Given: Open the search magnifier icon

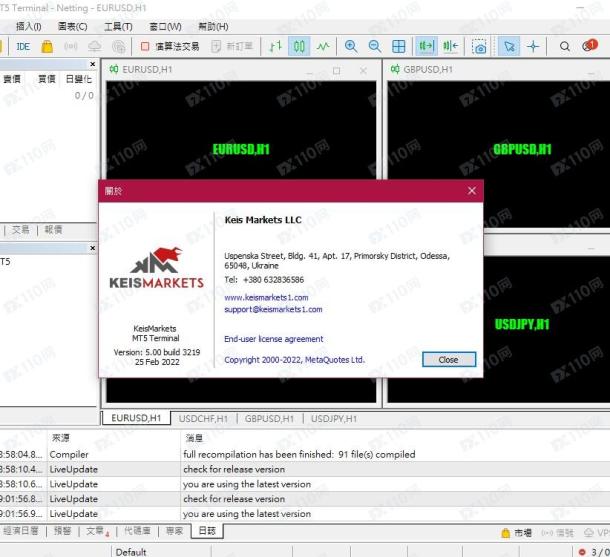Looking at the screenshot, I should (565, 47).
